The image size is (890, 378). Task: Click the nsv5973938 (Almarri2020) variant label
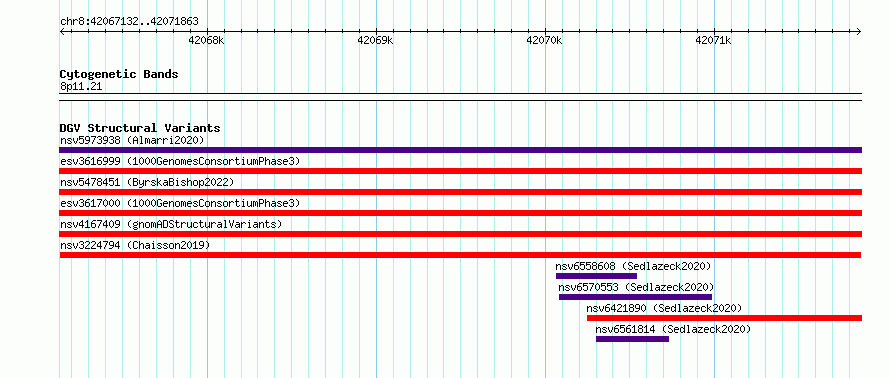[132, 140]
